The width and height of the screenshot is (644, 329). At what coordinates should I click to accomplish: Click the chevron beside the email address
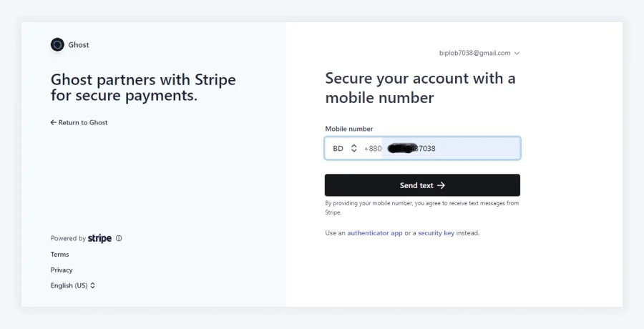(x=517, y=53)
